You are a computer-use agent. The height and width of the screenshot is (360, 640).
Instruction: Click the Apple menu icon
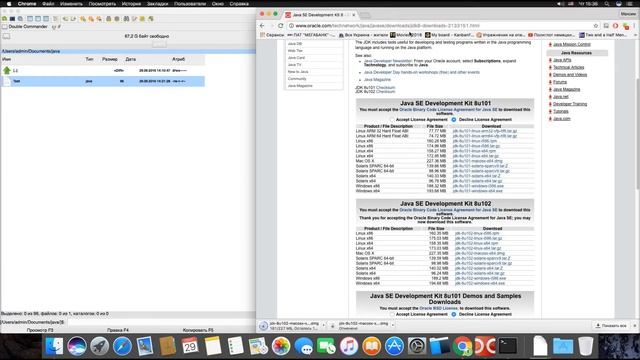click(x=9, y=4)
